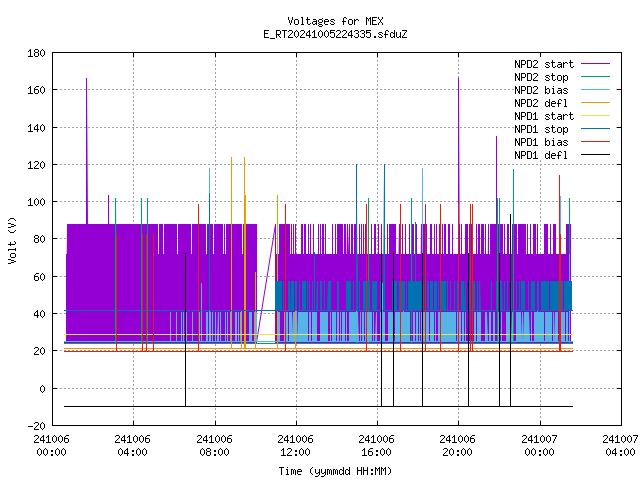Click the x-axis tick '241007 00:00'
The height and width of the screenshot is (480, 640).
[540, 446]
